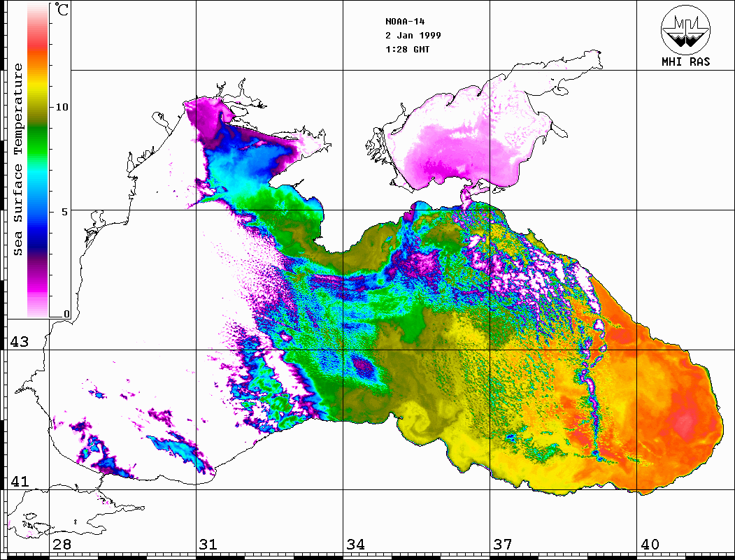
Task: Click the "NOAA-14" satellite label
Action: (x=405, y=22)
